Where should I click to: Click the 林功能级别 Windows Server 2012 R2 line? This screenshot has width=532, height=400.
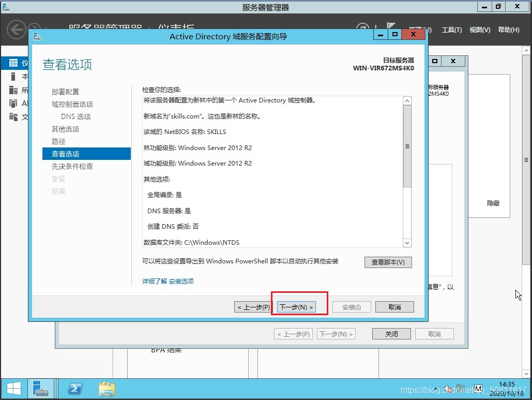tap(198, 147)
